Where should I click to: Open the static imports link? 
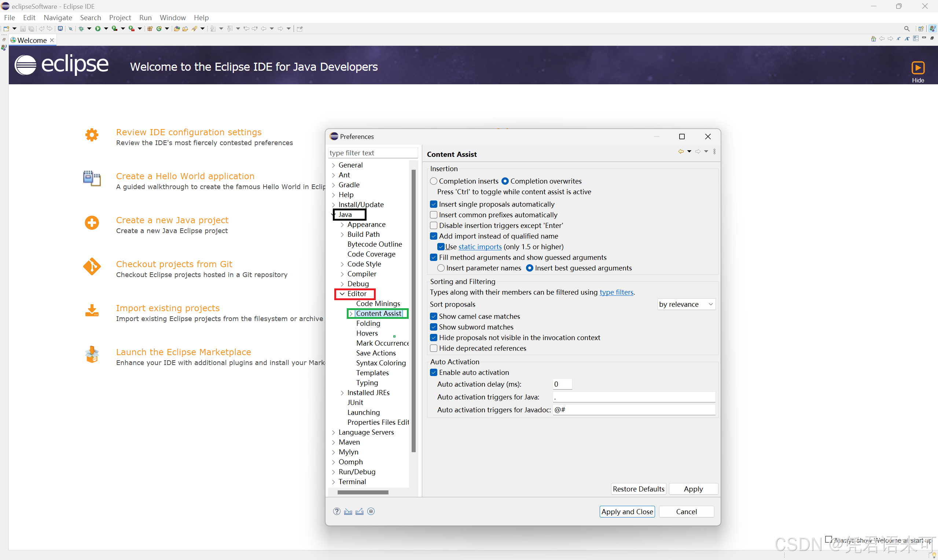click(x=480, y=247)
